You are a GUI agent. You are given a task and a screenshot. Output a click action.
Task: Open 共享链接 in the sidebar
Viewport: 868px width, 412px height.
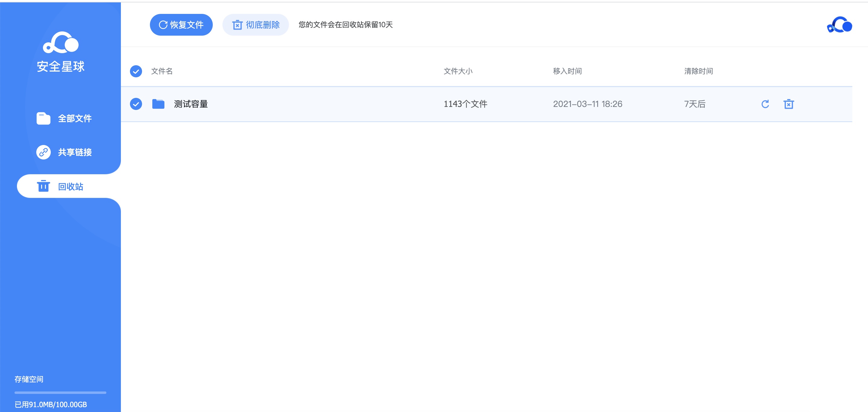pos(64,152)
